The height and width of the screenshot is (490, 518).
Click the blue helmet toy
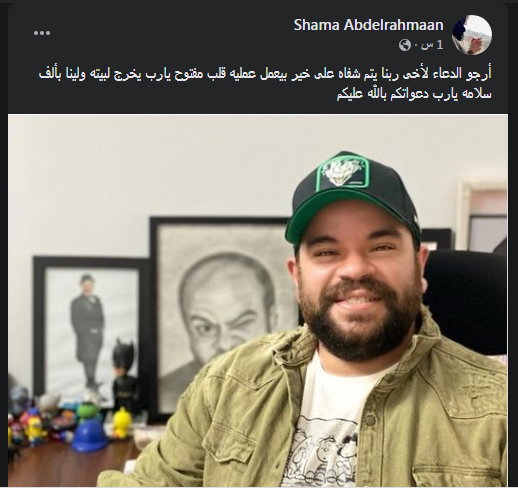[88, 434]
